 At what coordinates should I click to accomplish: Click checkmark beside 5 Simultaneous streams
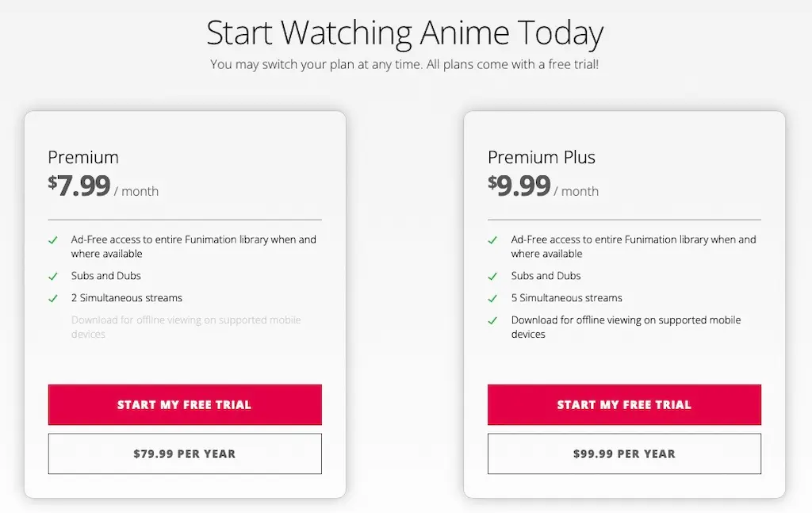(492, 299)
